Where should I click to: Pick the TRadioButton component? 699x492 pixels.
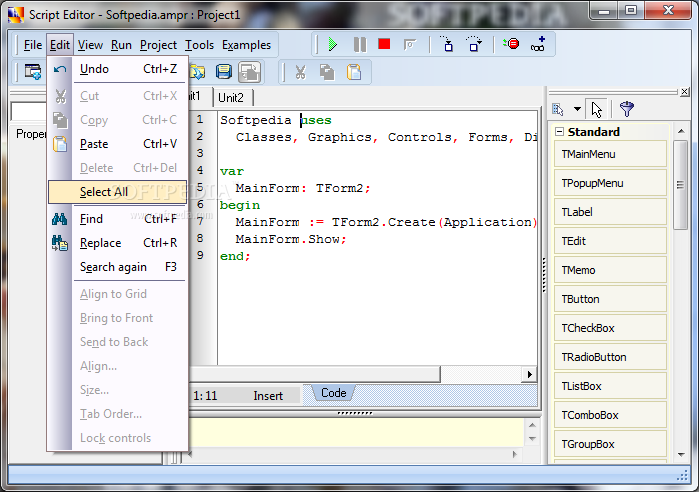click(610, 357)
